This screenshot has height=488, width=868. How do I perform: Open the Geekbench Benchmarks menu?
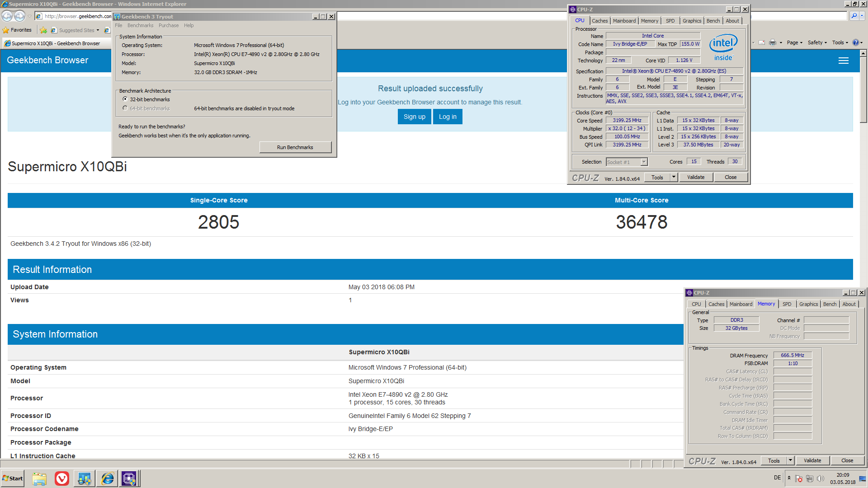pyautogui.click(x=140, y=25)
